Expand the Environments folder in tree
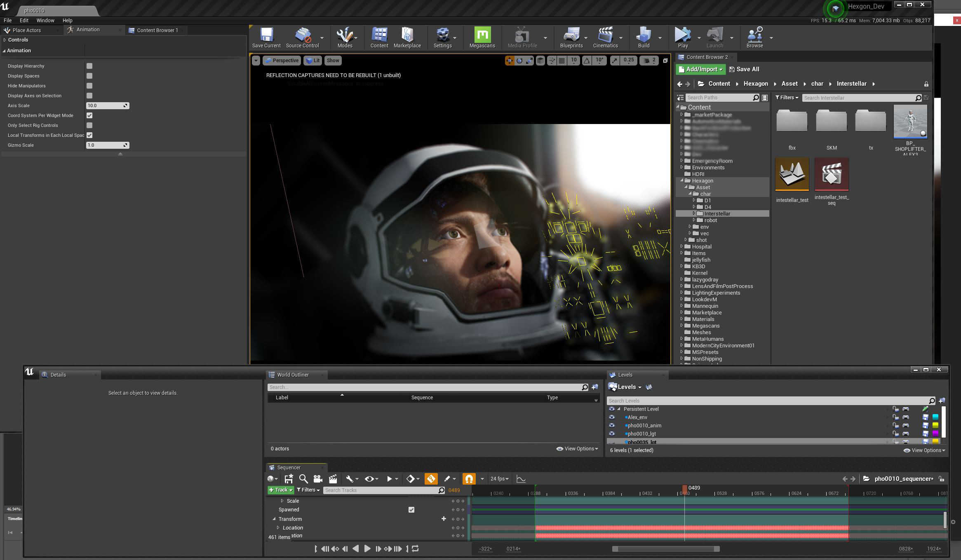The height and width of the screenshot is (560, 961). click(x=681, y=167)
